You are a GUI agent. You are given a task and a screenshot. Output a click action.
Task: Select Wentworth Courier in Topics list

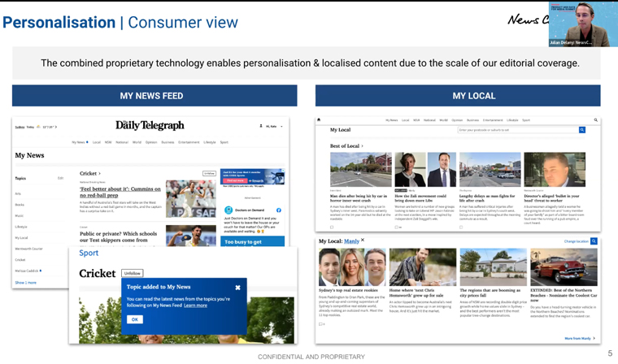[x=28, y=249]
